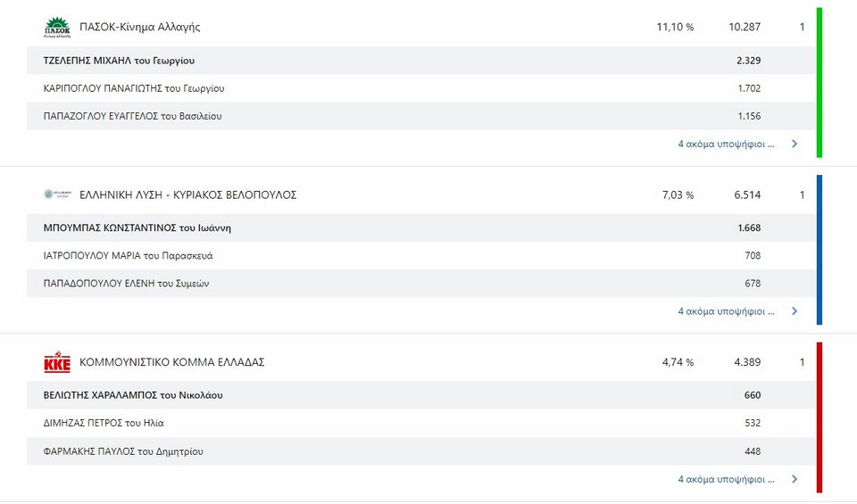Show 4 more Ελληνική Λύση candidates

click(726, 311)
